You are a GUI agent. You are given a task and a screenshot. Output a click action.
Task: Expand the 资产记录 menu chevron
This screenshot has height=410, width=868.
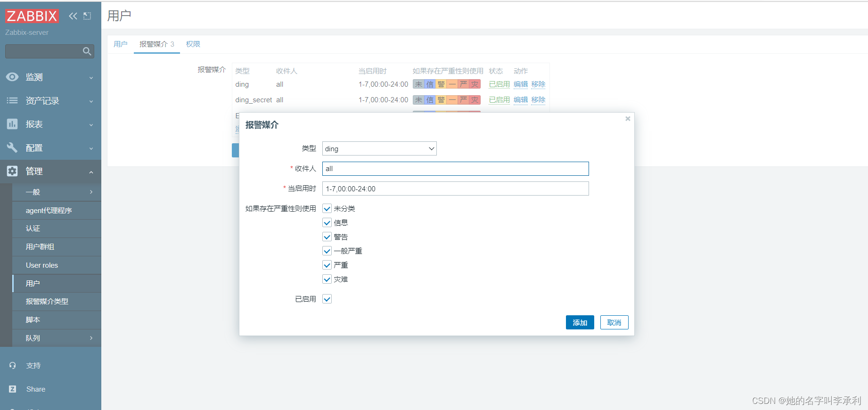(x=91, y=101)
